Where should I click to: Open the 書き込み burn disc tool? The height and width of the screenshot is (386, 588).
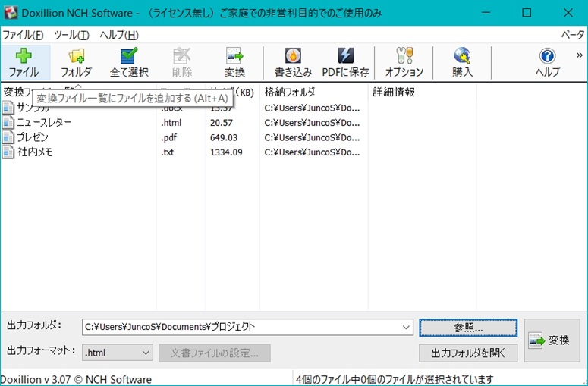(x=294, y=55)
